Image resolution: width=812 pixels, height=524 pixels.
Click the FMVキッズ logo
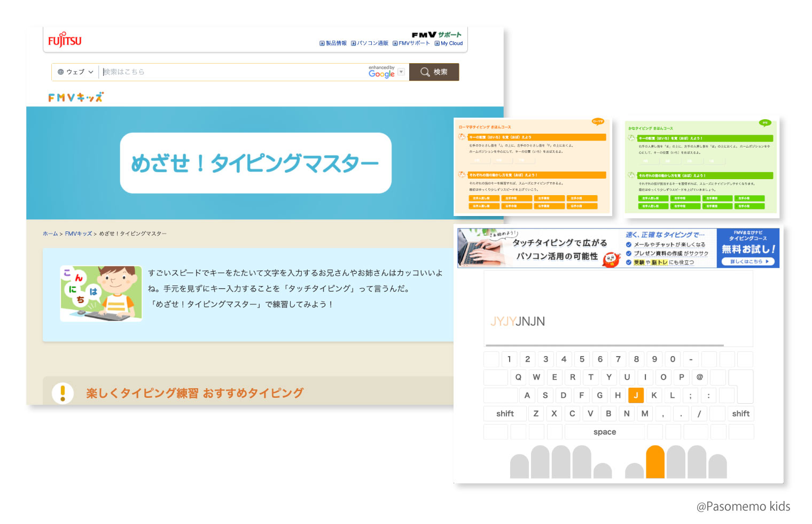tap(76, 97)
